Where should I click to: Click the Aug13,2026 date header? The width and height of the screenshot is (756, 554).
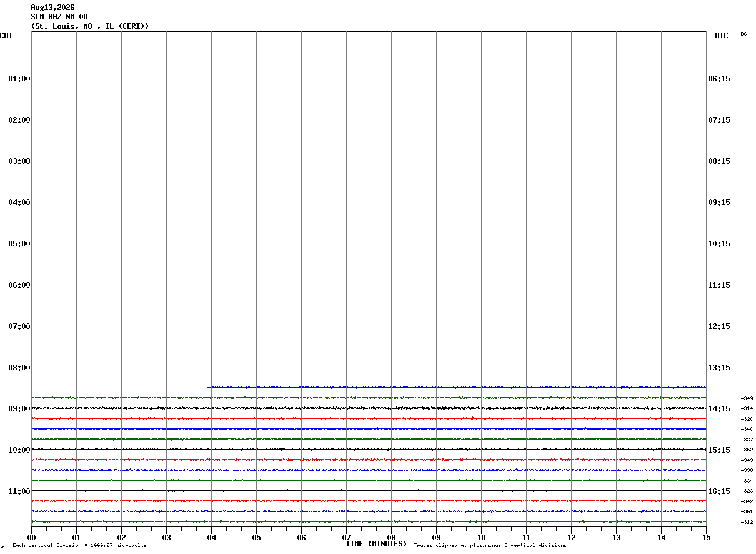point(52,8)
